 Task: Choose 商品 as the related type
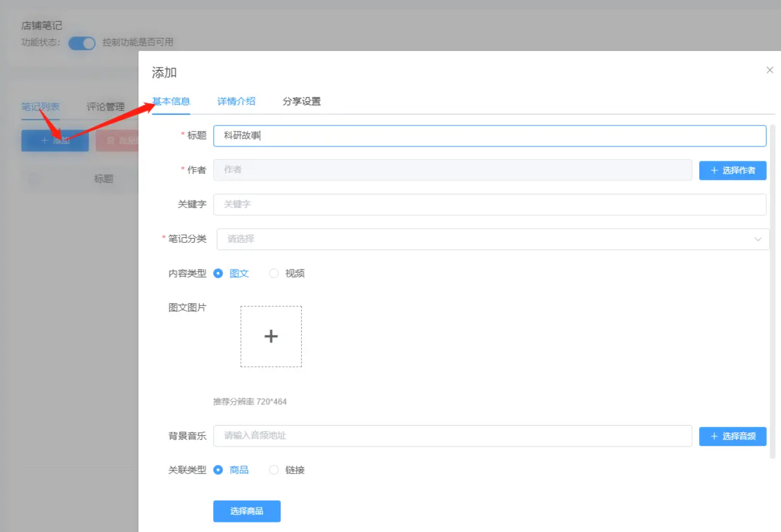(x=219, y=470)
